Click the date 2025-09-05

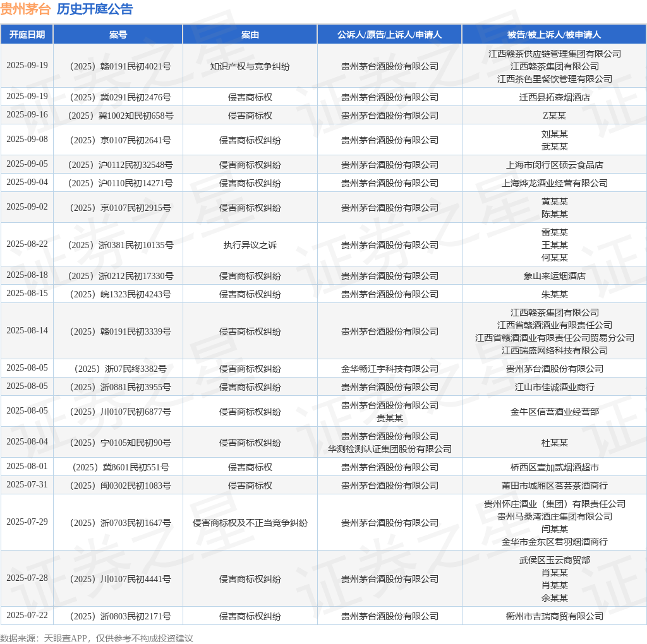(27, 164)
